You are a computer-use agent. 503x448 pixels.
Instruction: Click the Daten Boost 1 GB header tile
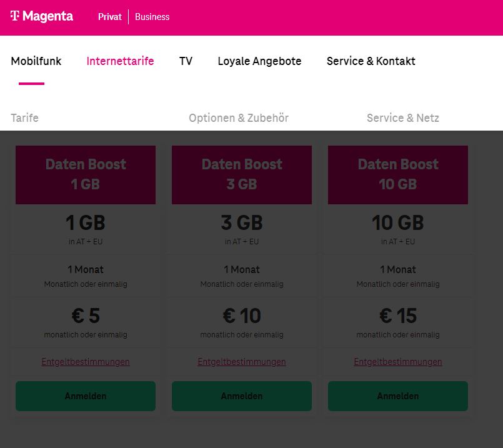(86, 175)
